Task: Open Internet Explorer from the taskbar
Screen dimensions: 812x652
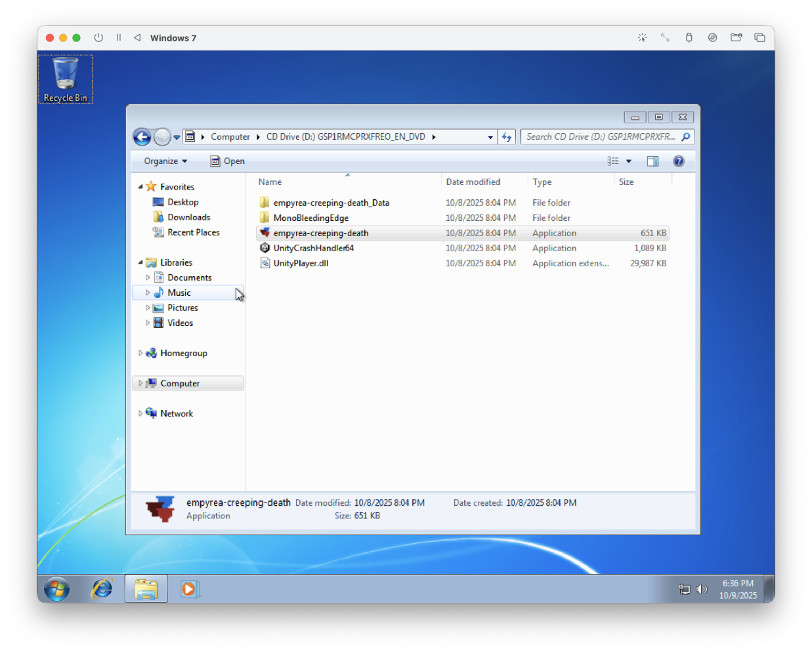Action: 102,588
